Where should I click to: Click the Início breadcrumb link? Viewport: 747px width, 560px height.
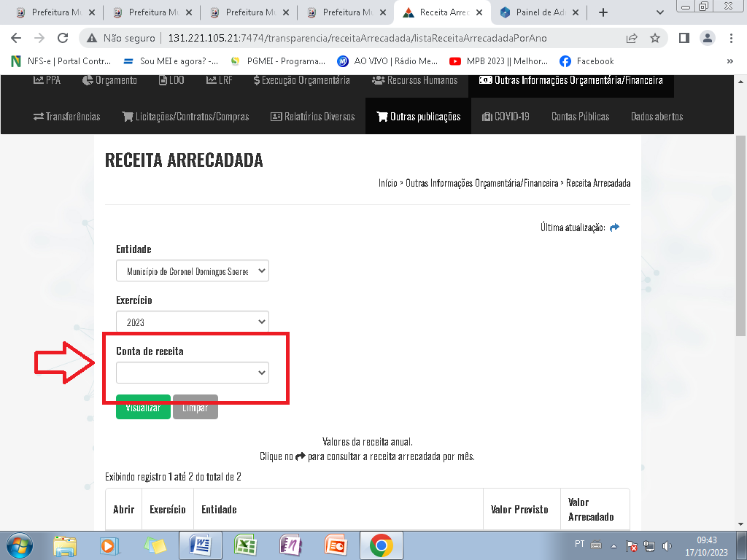coord(388,183)
